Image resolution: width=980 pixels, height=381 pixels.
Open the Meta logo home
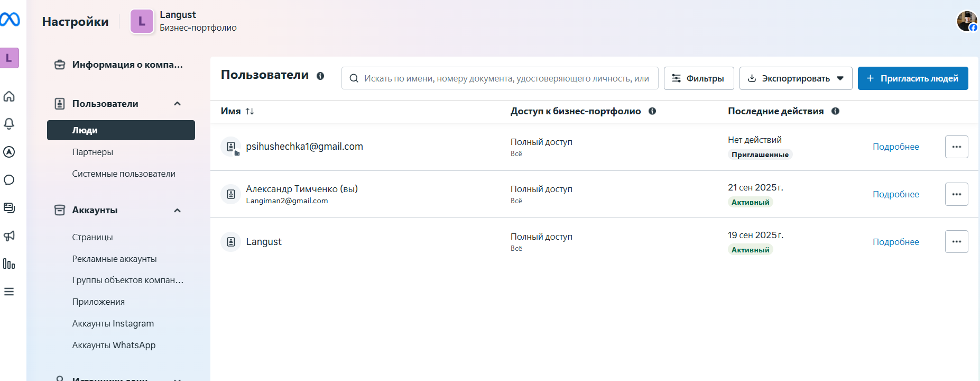click(10, 20)
